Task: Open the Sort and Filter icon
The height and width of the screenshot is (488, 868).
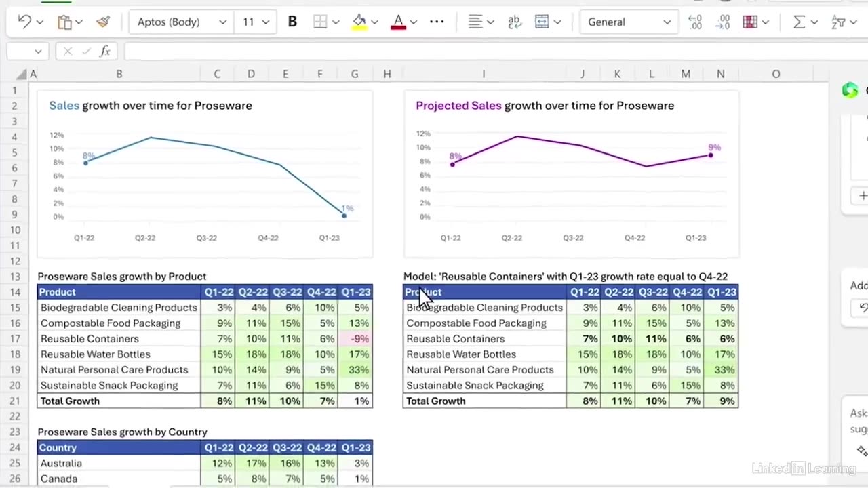Action: point(838,22)
